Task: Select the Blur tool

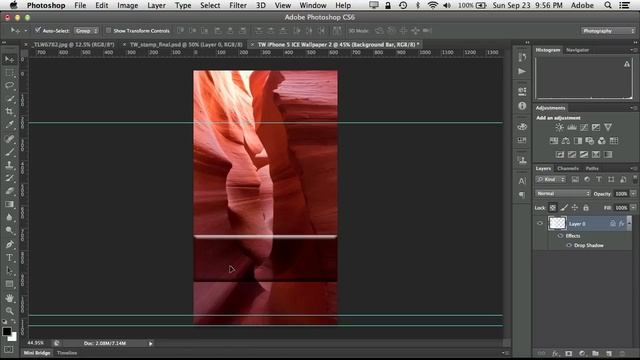Action: 9,217
